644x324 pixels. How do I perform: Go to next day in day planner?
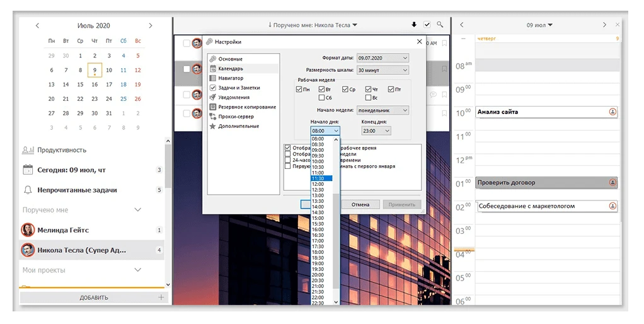tap(604, 25)
